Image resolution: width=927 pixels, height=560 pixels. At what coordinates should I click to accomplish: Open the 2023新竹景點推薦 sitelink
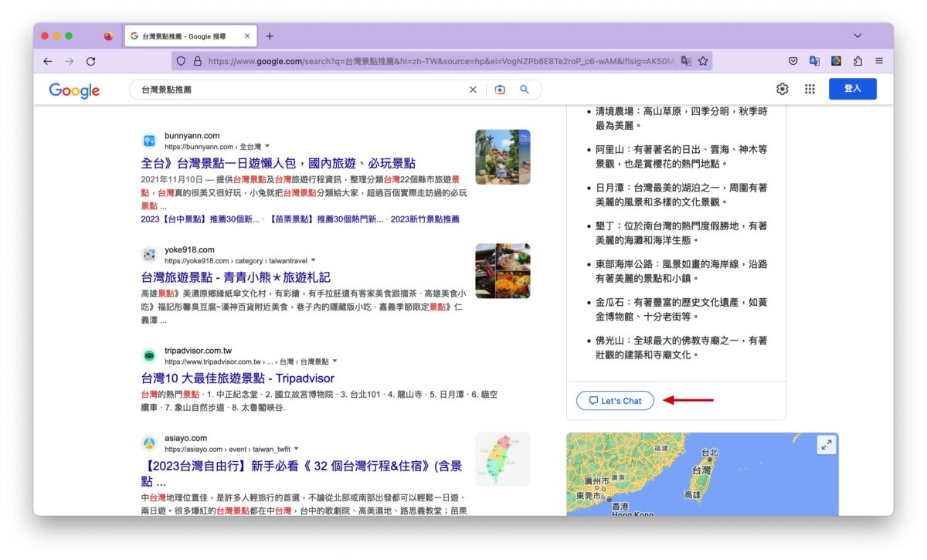425,219
